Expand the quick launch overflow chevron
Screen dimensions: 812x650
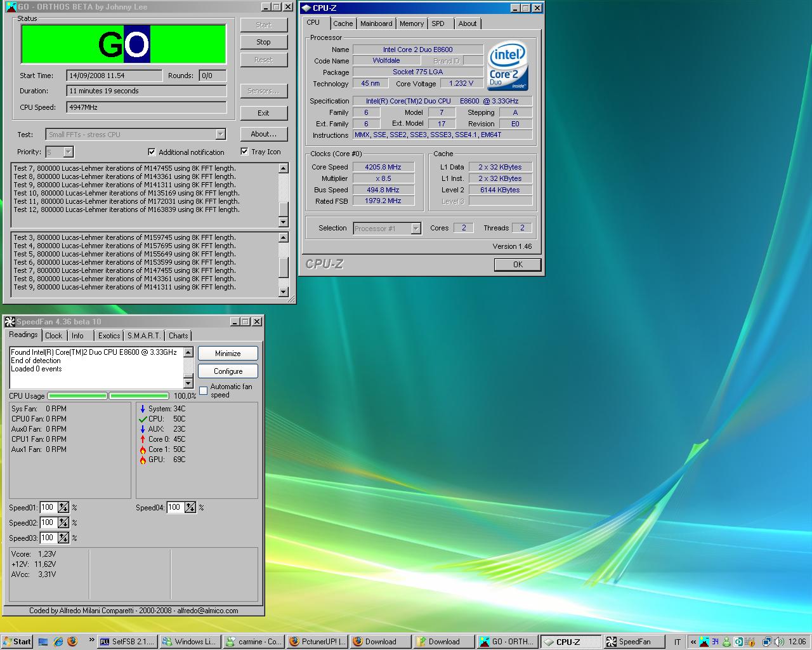pyautogui.click(x=91, y=640)
